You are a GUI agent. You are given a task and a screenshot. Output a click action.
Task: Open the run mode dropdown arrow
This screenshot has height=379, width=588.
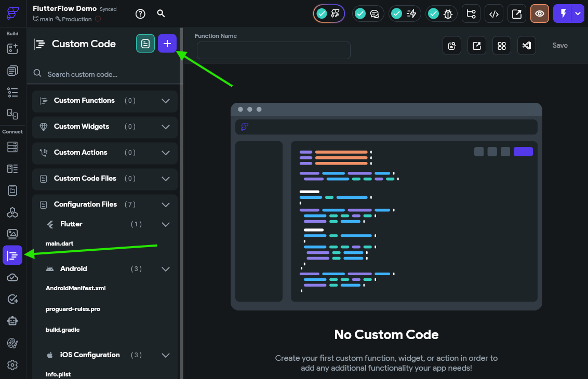[x=578, y=14]
